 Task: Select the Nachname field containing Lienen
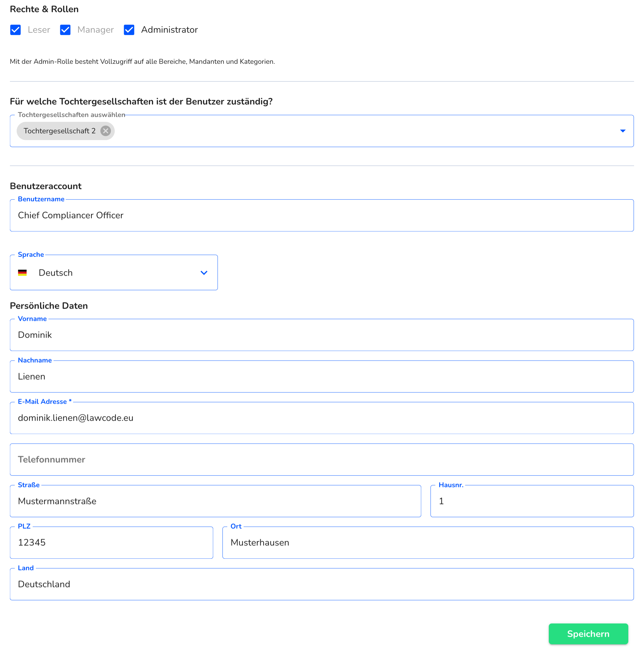click(x=322, y=377)
